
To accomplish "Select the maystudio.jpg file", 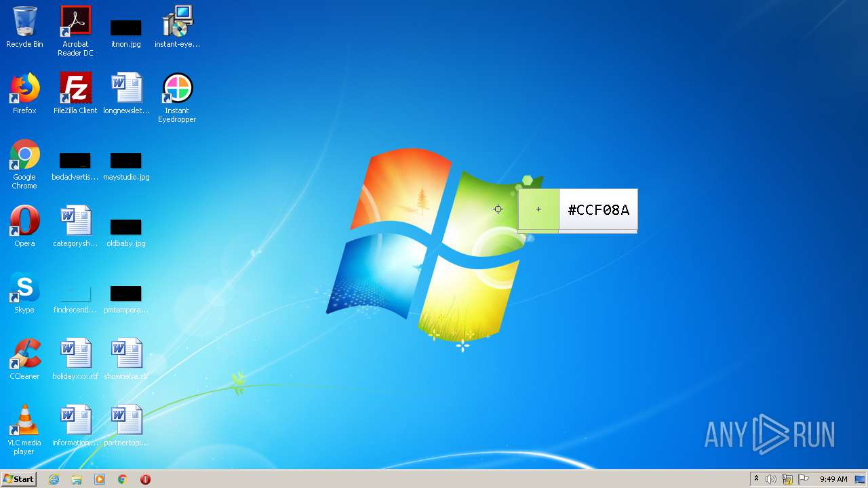I will click(x=126, y=167).
